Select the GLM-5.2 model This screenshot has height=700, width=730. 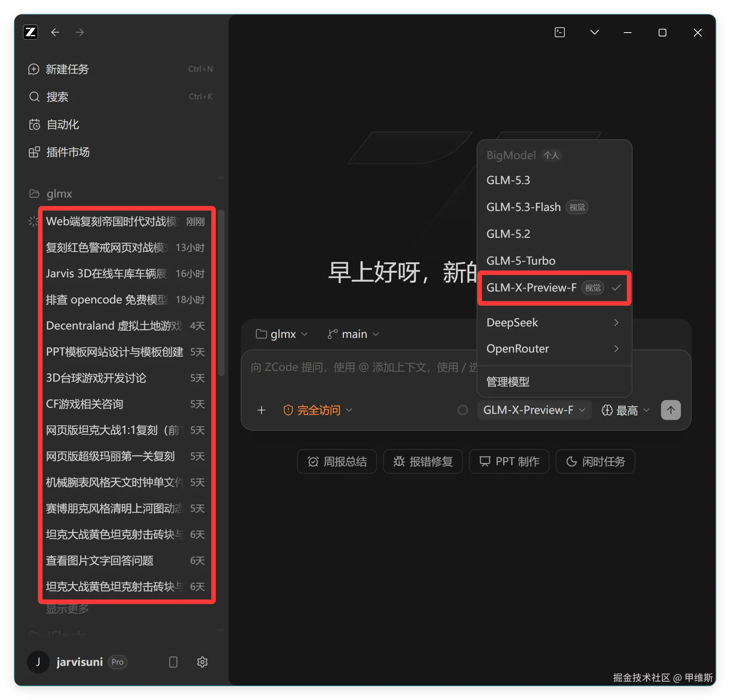coord(554,234)
